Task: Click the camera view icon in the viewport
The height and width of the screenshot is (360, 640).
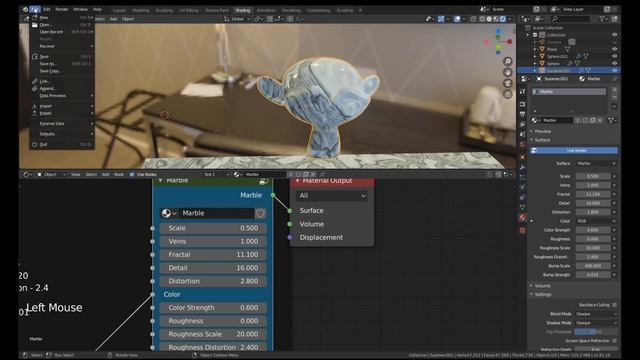Action: pos(508,83)
